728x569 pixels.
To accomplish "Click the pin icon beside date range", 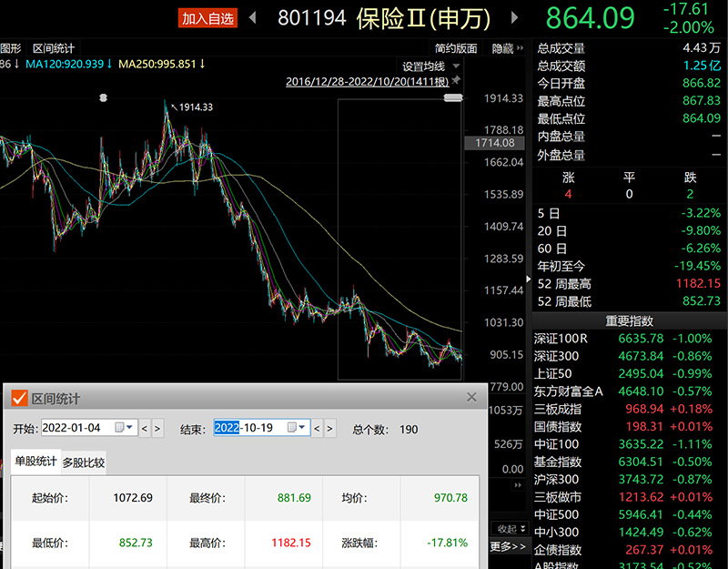I will pyautogui.click(x=456, y=80).
